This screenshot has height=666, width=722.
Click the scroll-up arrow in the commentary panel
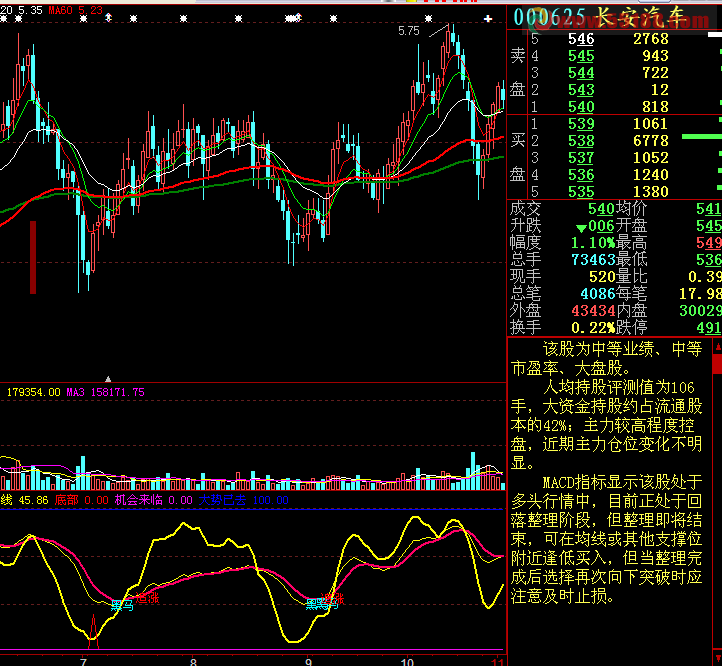[x=717, y=346]
